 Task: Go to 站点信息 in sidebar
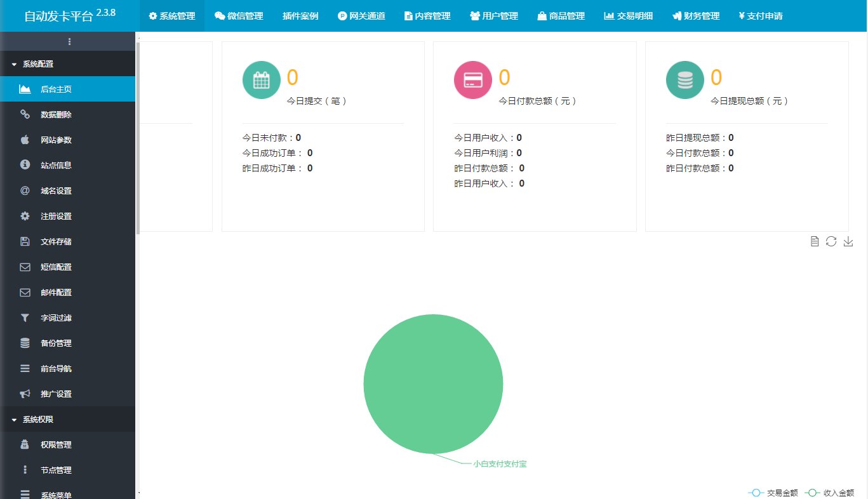pos(67,165)
